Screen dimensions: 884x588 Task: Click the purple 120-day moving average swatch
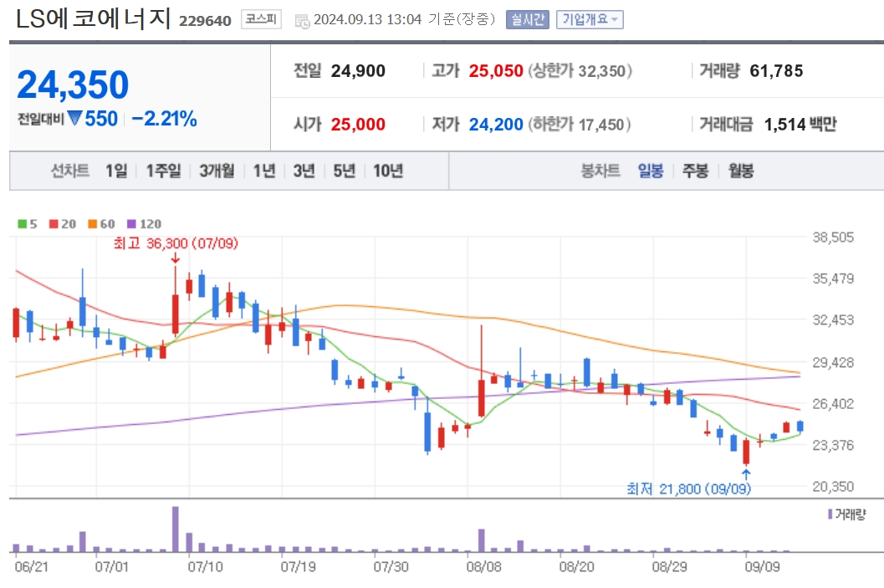pyautogui.click(x=131, y=224)
